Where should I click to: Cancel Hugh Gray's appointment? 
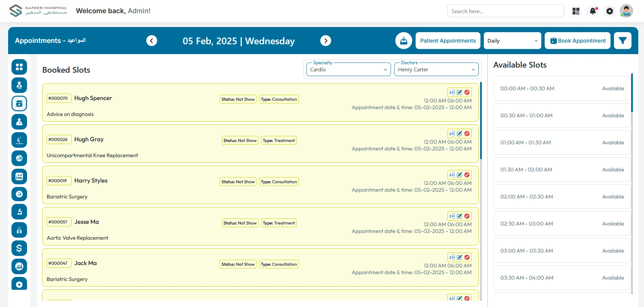pyautogui.click(x=467, y=134)
